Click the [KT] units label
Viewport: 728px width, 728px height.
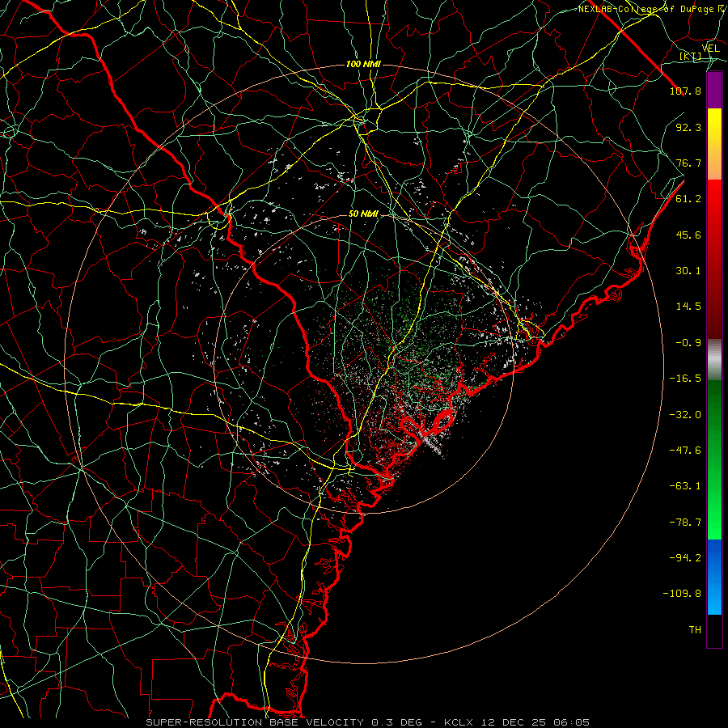point(691,57)
